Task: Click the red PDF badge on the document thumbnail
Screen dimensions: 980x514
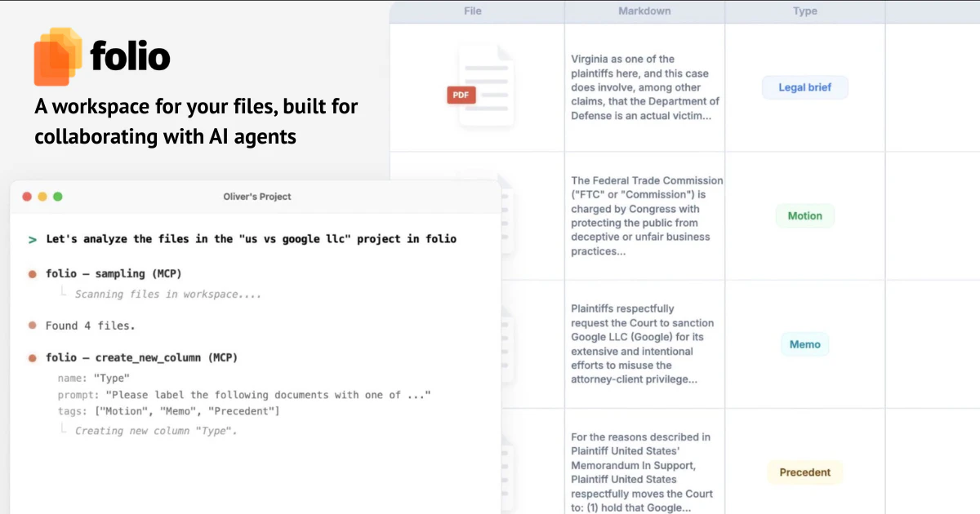Action: click(x=460, y=95)
